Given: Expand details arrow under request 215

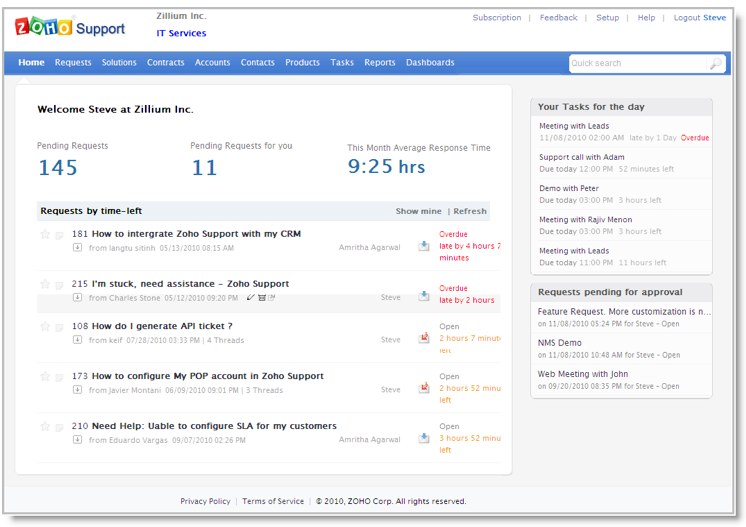Looking at the screenshot, I should pos(77,297).
